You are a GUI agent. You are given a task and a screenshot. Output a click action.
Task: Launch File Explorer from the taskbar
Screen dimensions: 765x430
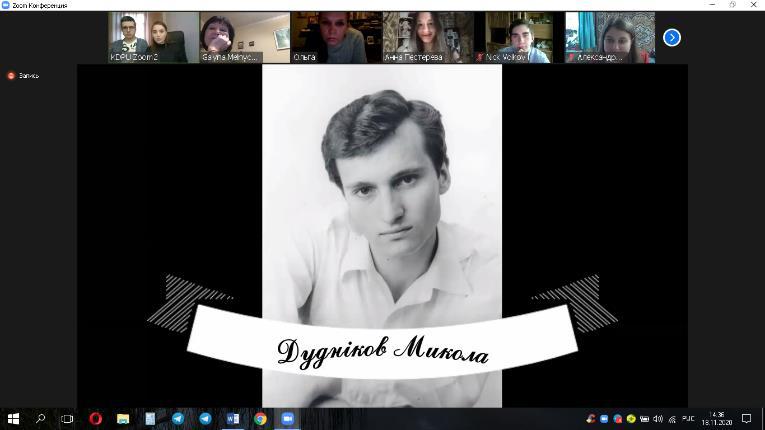coord(123,419)
